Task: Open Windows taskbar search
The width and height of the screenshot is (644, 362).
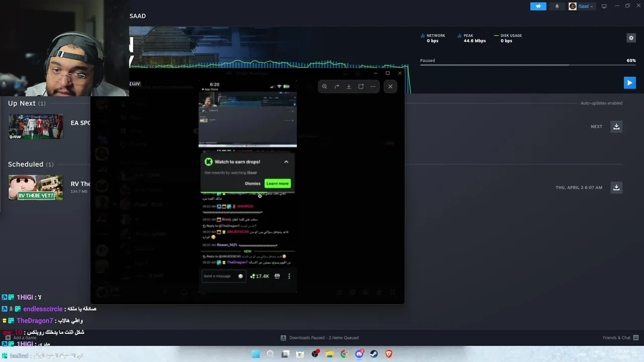Action: coord(271,354)
